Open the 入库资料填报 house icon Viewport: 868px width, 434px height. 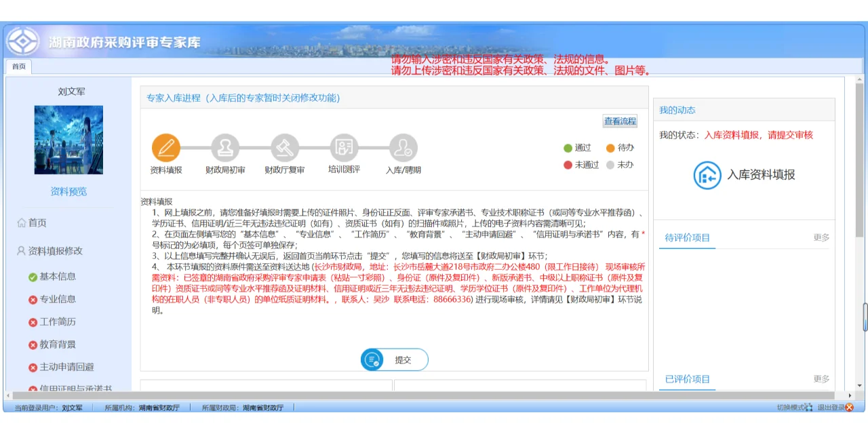tap(707, 174)
